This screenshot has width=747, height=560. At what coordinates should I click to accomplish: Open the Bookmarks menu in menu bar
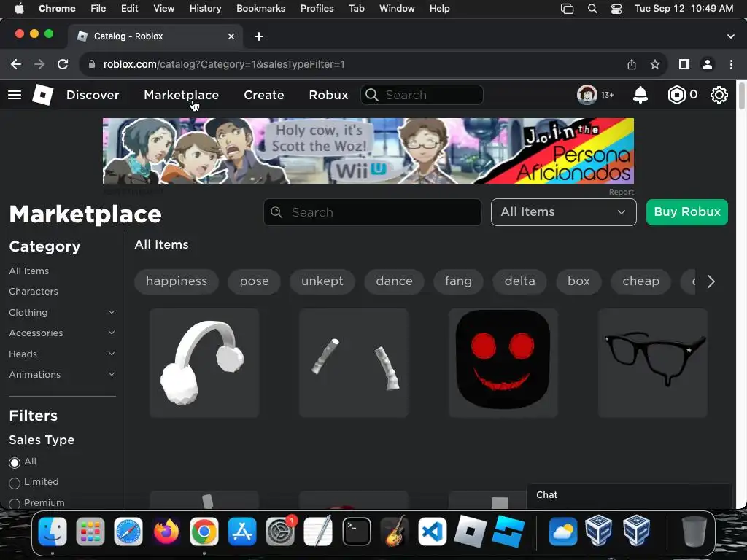point(260,9)
